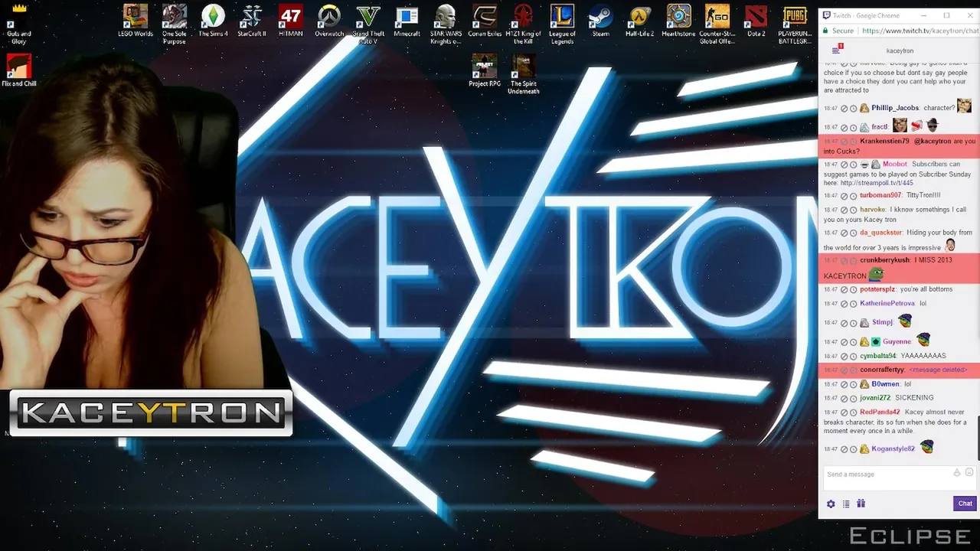Click username RedPanda42 in chat
980x551 pixels.
coord(880,412)
